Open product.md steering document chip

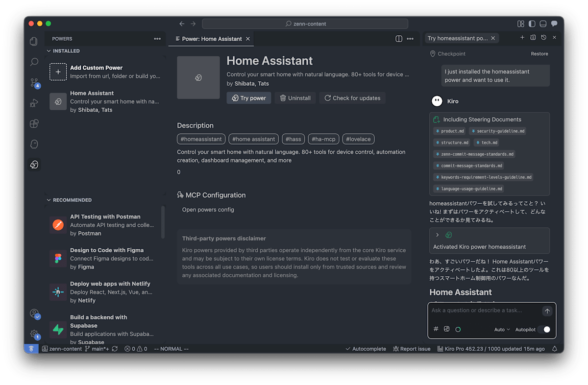click(x=450, y=131)
